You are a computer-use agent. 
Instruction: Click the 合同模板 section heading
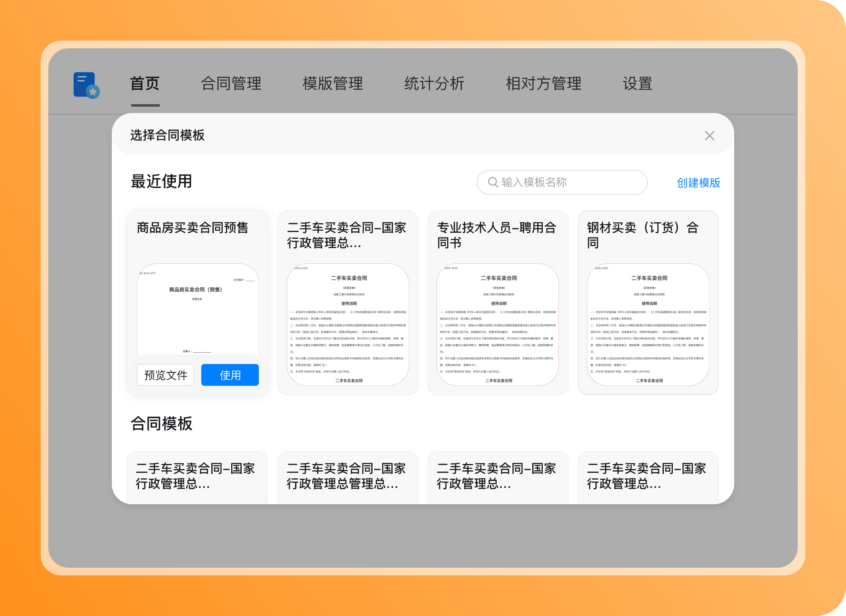click(x=161, y=423)
